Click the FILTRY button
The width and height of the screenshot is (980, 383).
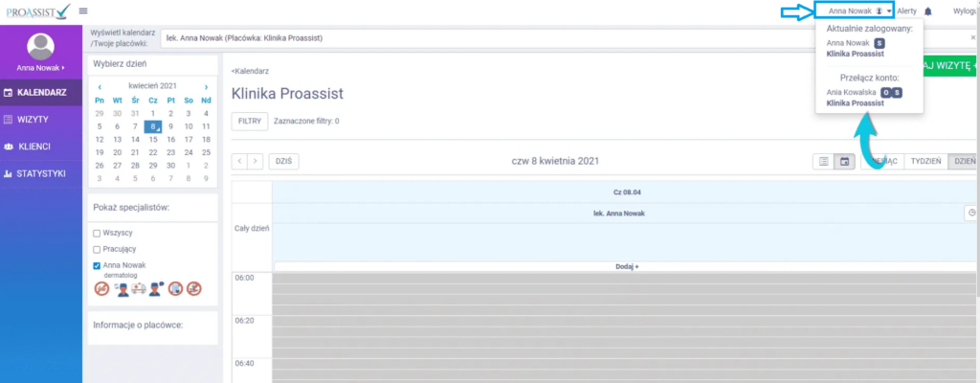click(248, 122)
